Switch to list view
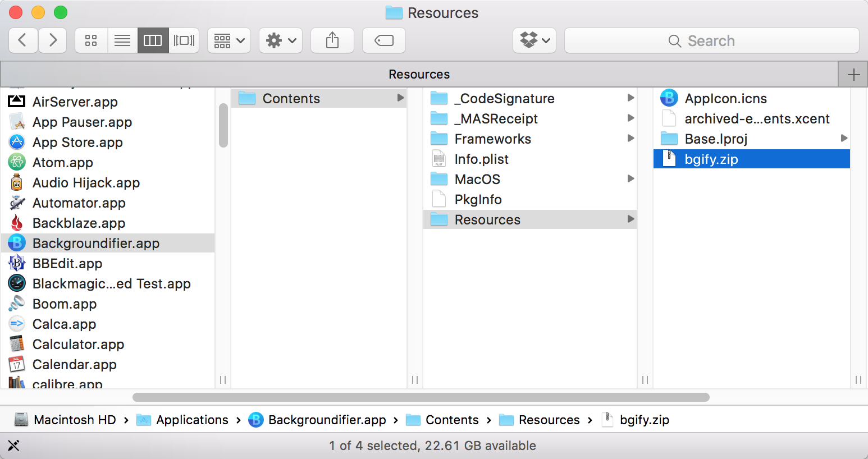 122,40
